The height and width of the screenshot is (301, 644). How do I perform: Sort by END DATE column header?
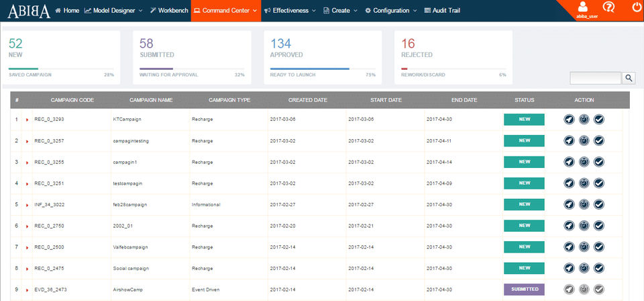coord(464,100)
